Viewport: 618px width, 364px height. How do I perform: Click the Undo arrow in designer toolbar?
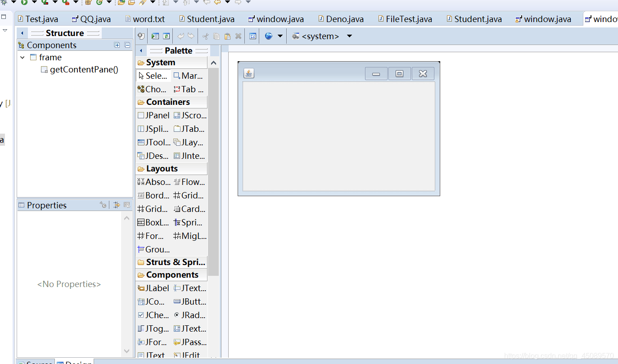tap(180, 36)
